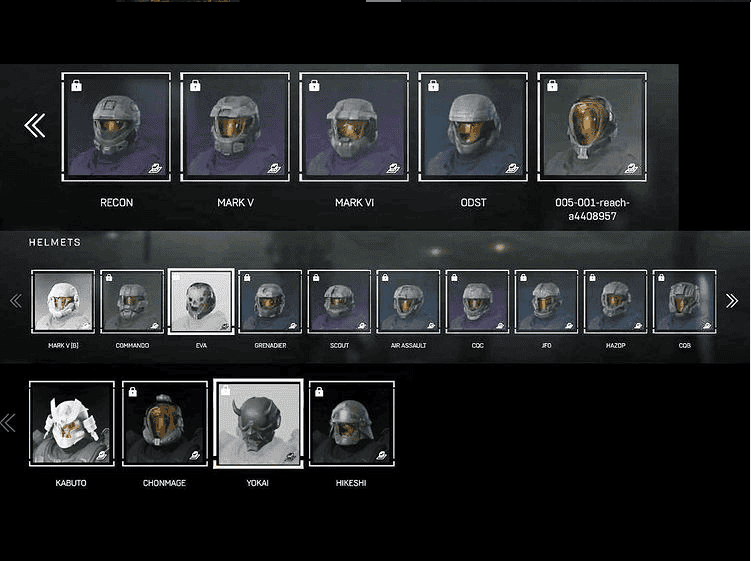This screenshot has height=561, width=751.
Task: Click lock icon on GRENADIER helmet
Action: 247,278
